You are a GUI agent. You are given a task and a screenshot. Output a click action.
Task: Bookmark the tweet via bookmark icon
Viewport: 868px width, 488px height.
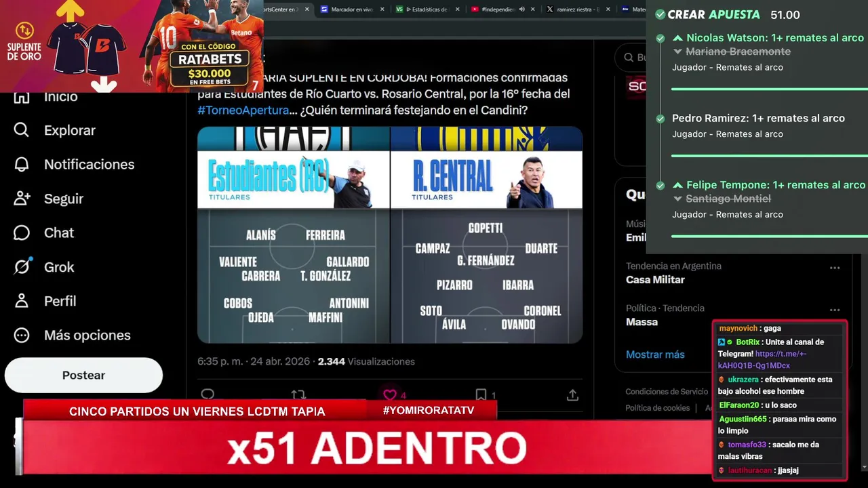(481, 394)
